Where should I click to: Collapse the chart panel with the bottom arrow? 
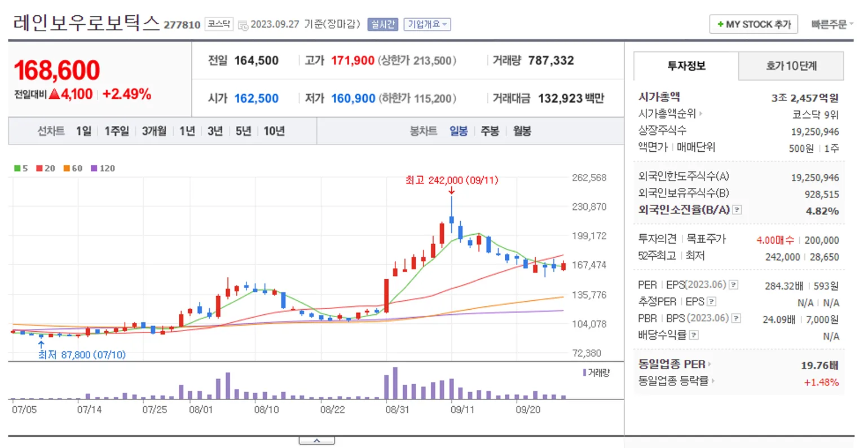316,441
